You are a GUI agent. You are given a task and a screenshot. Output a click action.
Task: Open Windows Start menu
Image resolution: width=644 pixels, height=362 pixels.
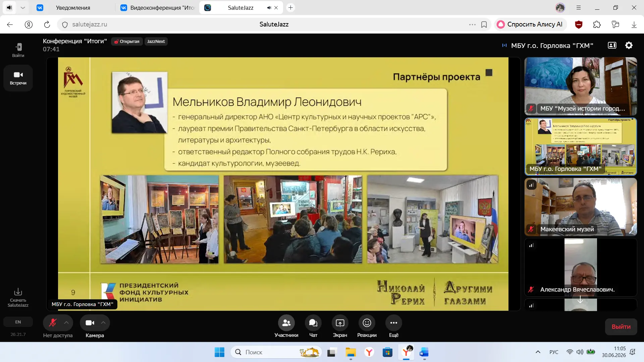tap(219, 352)
